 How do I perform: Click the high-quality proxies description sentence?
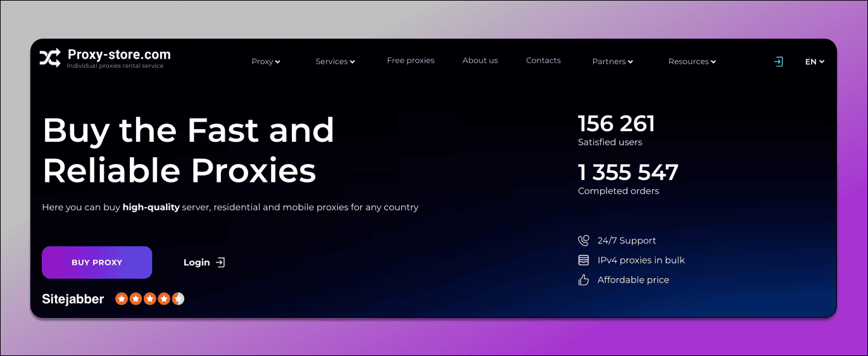coord(230,207)
